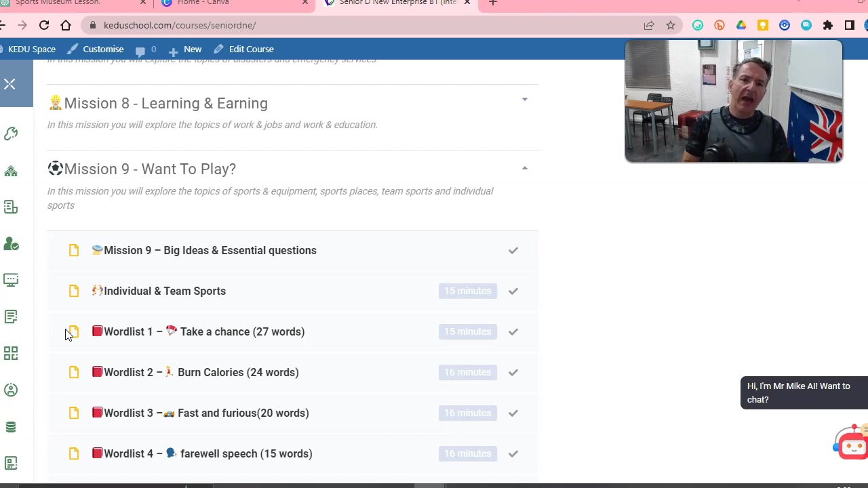Expand the Mission 8 section arrow
This screenshot has height=488, width=868.
[524, 100]
